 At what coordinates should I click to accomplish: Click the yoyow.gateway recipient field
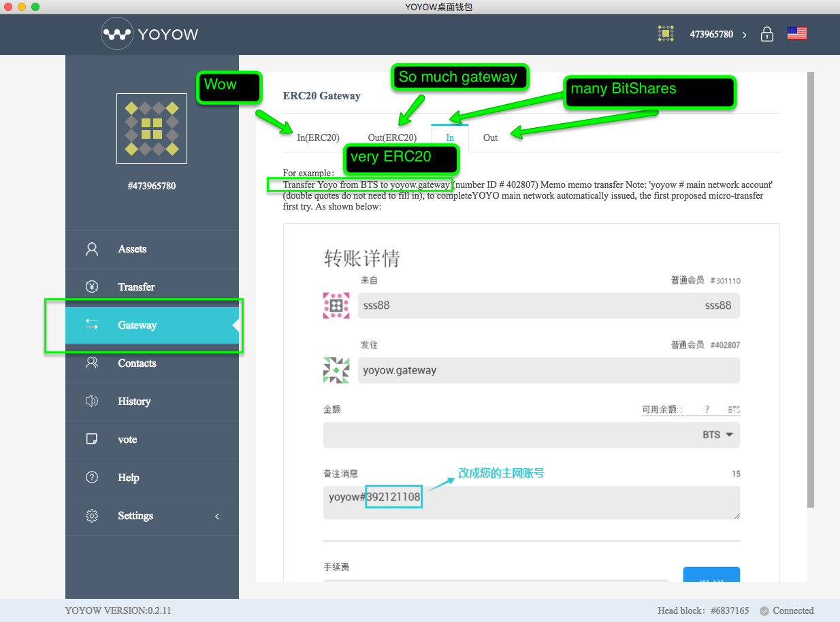(x=549, y=370)
